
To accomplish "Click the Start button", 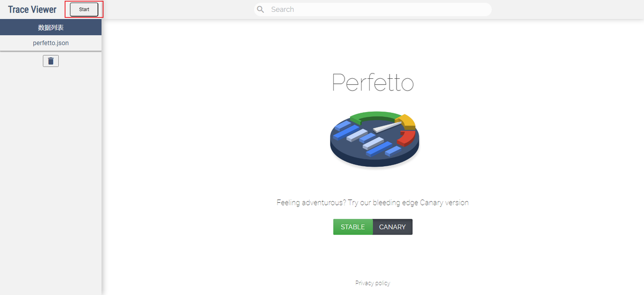I will click(x=84, y=9).
